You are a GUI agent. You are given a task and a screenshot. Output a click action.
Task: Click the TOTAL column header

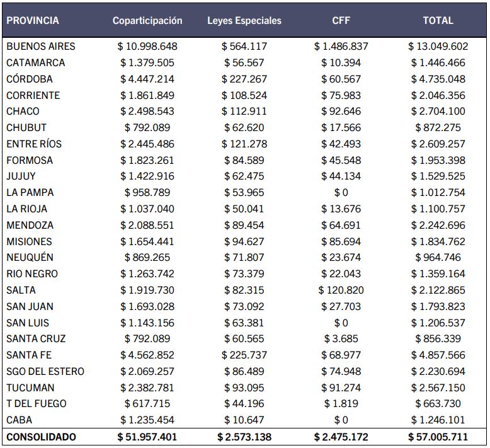[x=438, y=20]
